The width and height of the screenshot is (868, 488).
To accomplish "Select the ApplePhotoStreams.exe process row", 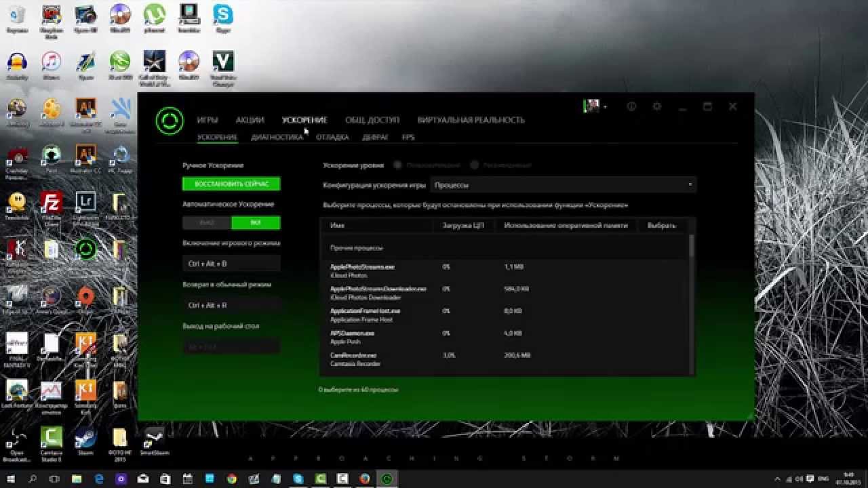I will (504, 271).
